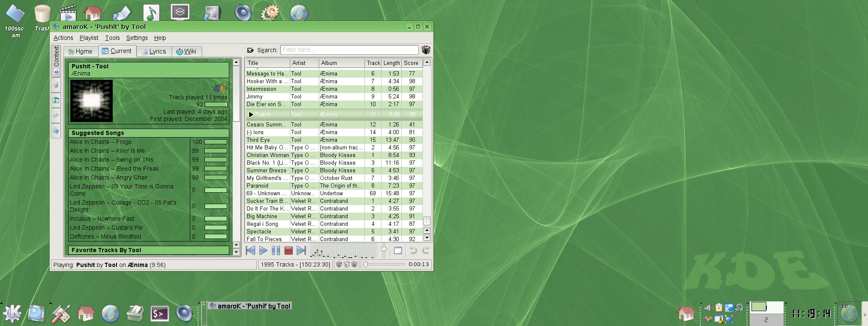Open the music note desktop launcher
The image size is (868, 326).
(151, 13)
